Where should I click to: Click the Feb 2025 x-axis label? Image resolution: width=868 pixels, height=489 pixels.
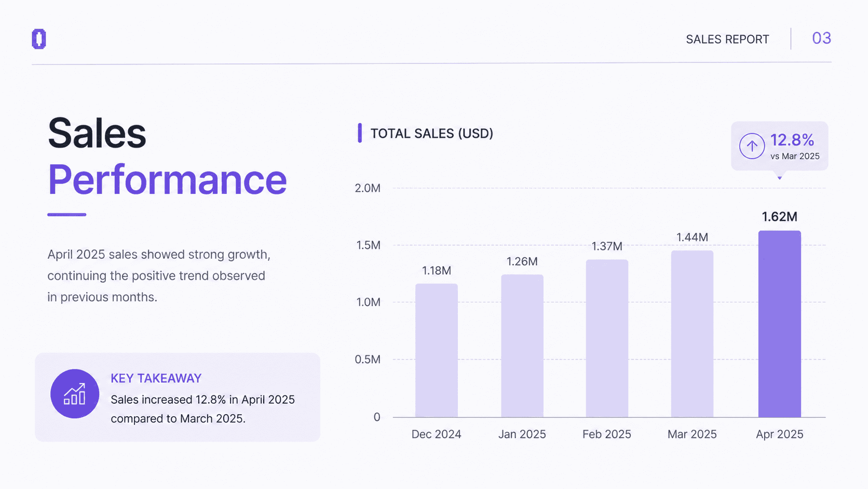(x=607, y=434)
